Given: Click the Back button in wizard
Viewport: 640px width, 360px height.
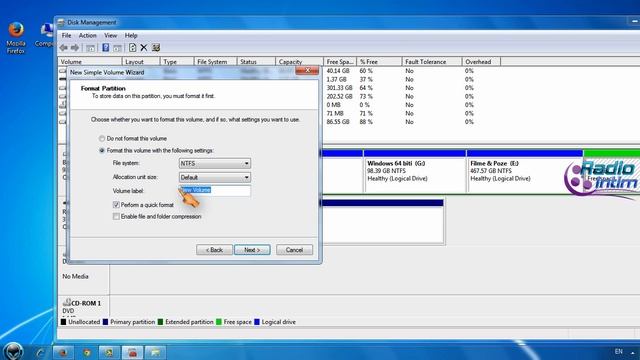Looking at the screenshot, I should (214, 250).
